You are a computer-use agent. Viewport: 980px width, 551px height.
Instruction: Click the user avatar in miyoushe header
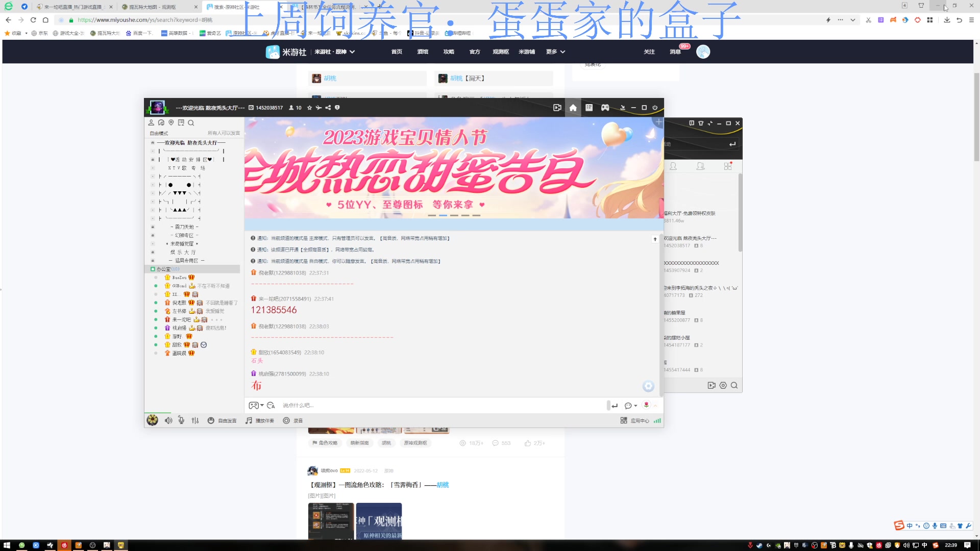[x=703, y=52]
